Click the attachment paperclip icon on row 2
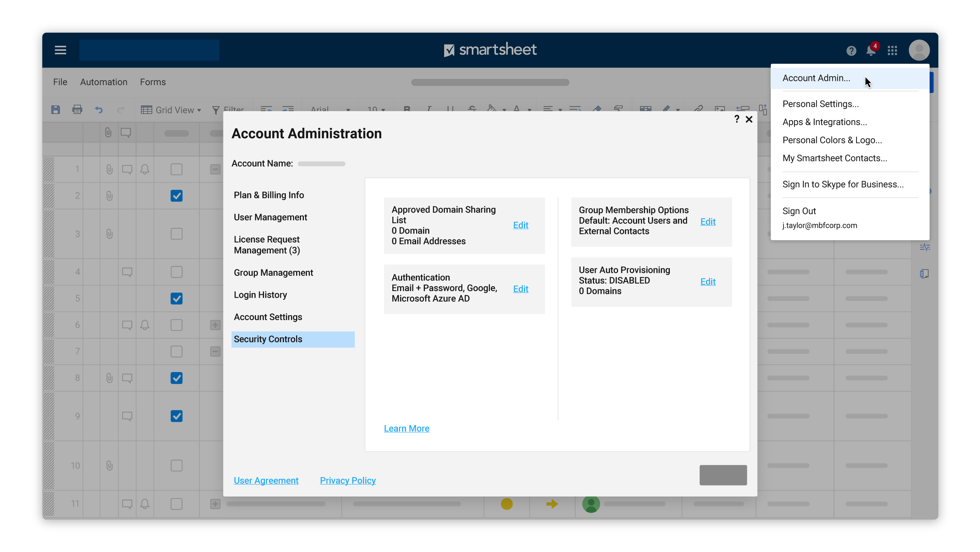Image resolution: width=980 pixels, height=552 pixels. click(x=109, y=196)
